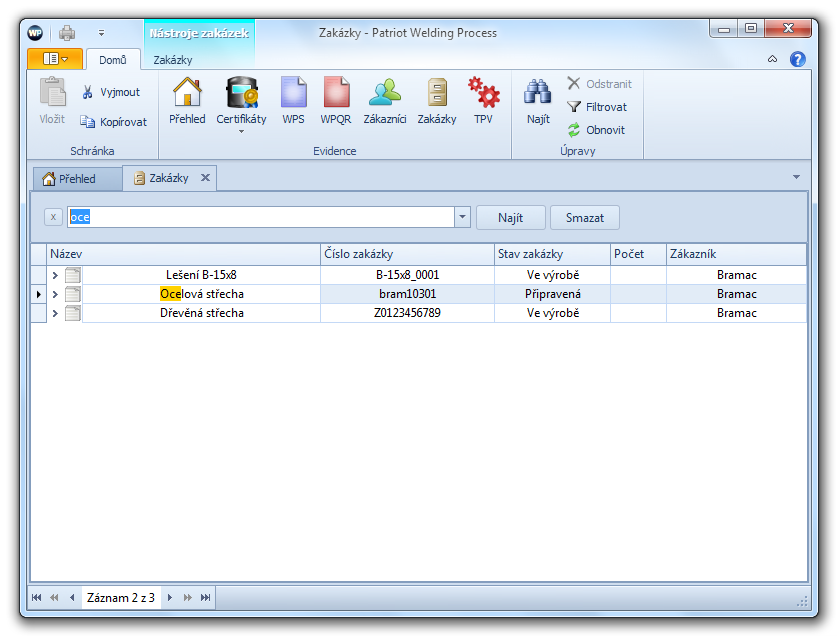The image size is (838, 636).
Task: Click Filtrovat funnel command
Action: (x=596, y=107)
